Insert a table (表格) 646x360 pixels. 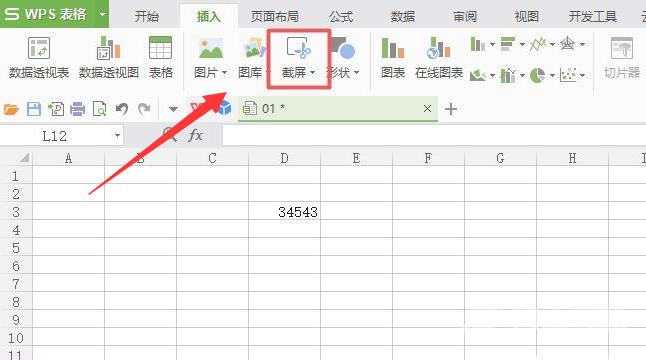click(160, 58)
